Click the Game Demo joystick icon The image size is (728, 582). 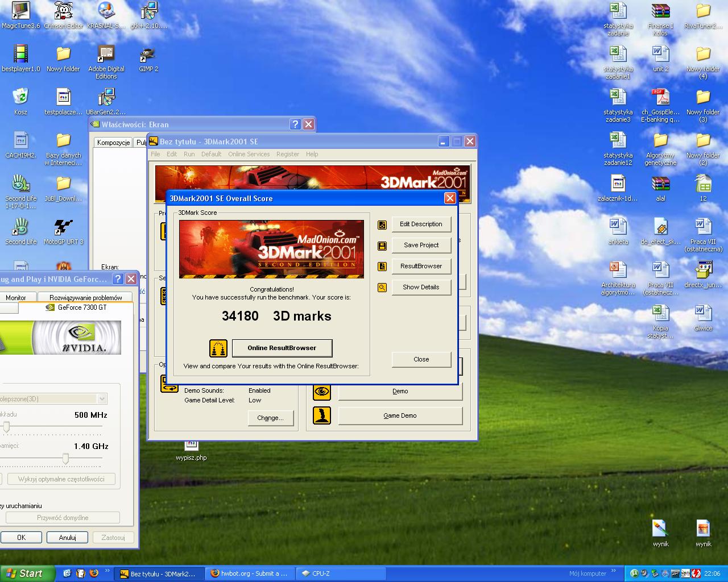click(x=322, y=415)
